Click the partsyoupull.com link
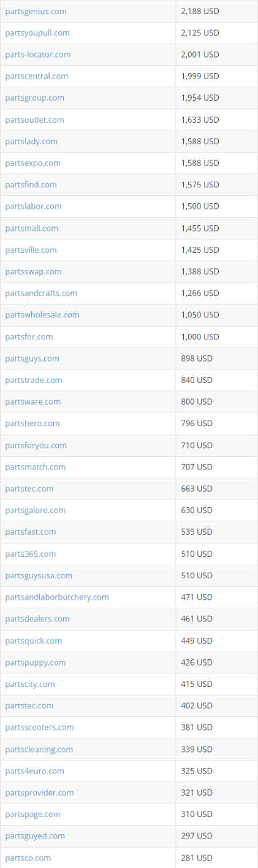 [37, 33]
